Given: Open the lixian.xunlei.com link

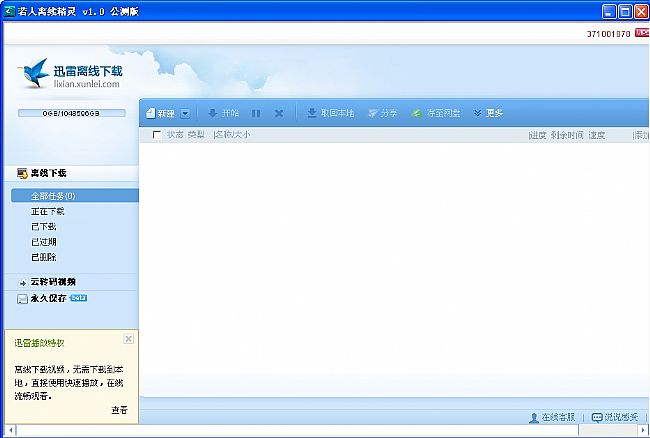Looking at the screenshot, I should [x=87, y=84].
